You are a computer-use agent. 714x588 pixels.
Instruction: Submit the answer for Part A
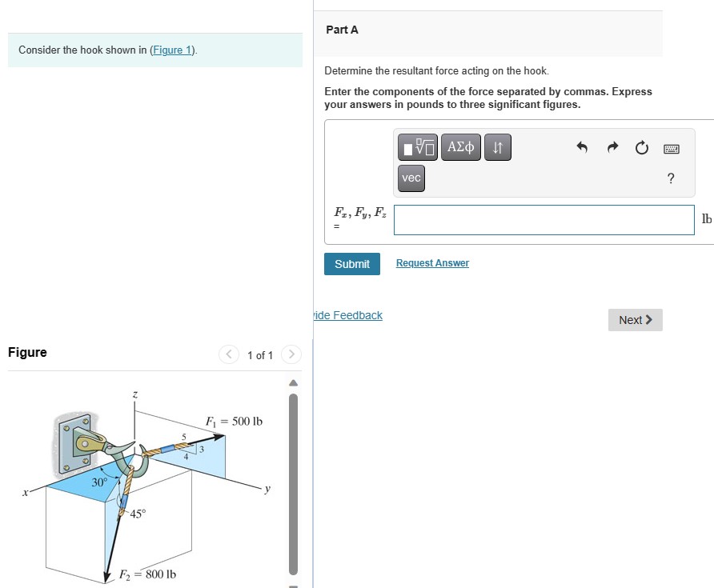(x=351, y=263)
